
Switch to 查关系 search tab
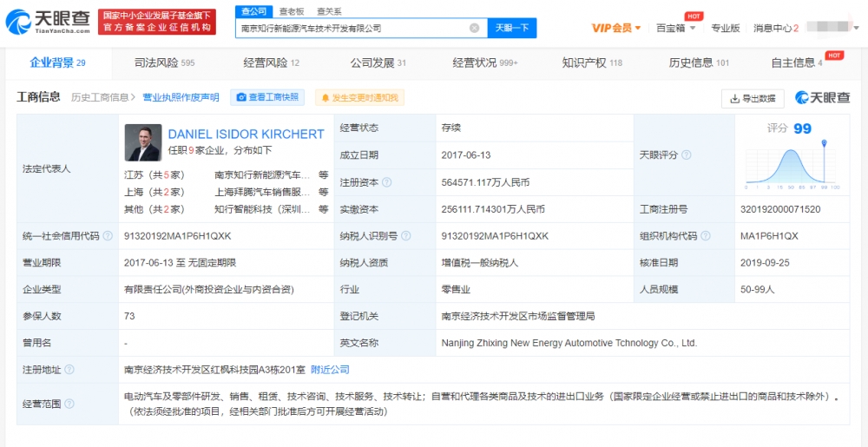pos(329,11)
